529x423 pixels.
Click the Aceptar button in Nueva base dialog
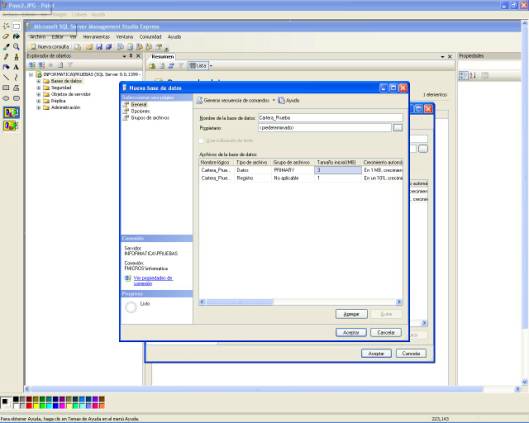351,332
